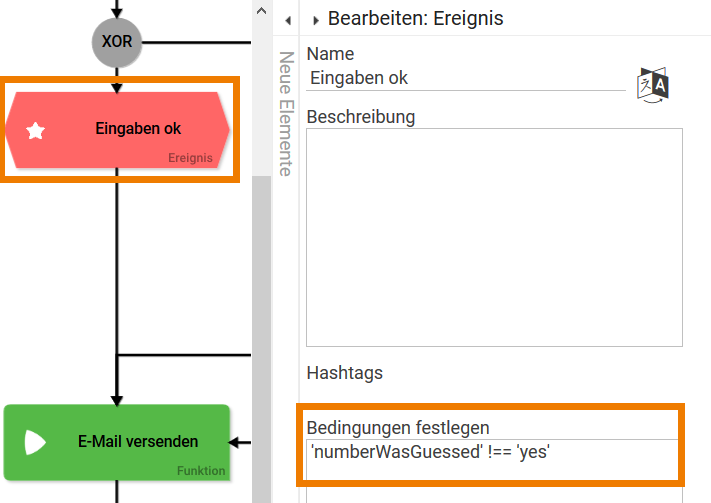Click the canvas vertical scrollbar
Viewport: 711px width, 503px height.
[261, 300]
